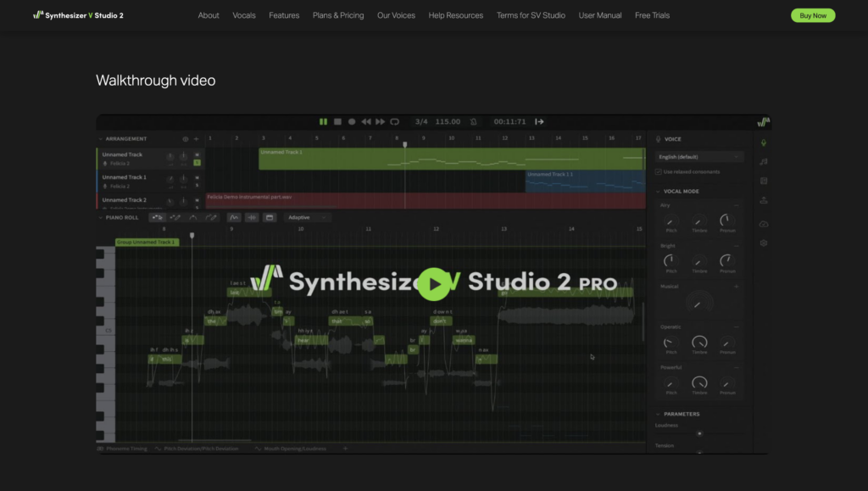Open the export upload side panel icon
The height and width of the screenshot is (491, 868).
764,200
